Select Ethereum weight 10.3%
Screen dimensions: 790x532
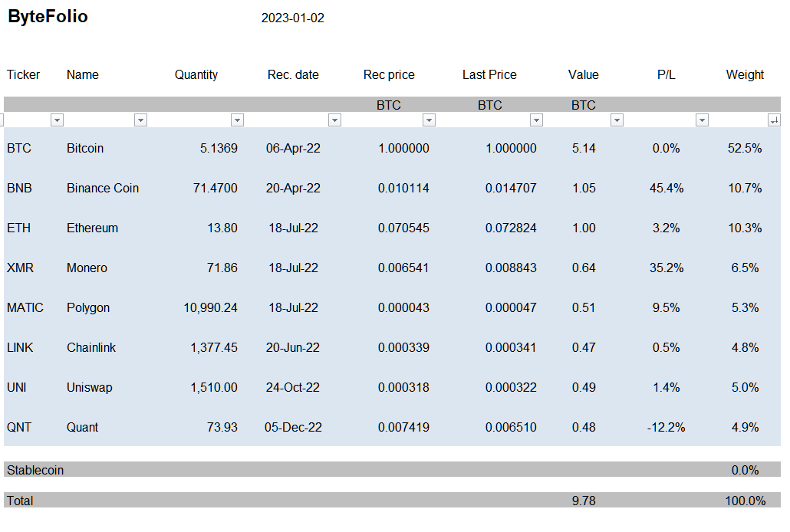pyautogui.click(x=745, y=228)
